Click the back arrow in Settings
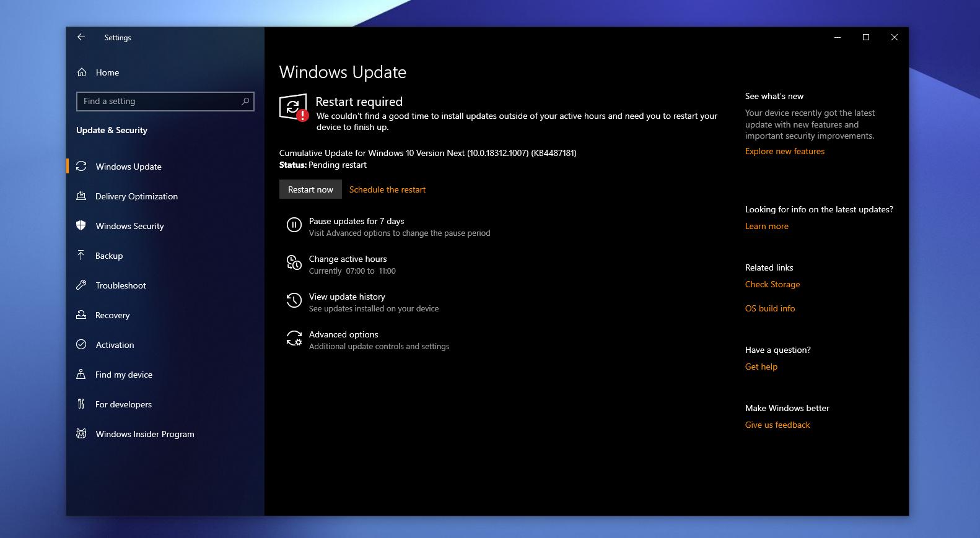Screen dimensions: 980x538 (81, 37)
